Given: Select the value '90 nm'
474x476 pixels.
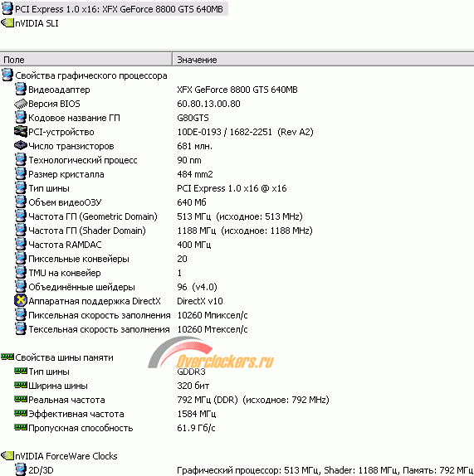Looking at the screenshot, I should [189, 160].
